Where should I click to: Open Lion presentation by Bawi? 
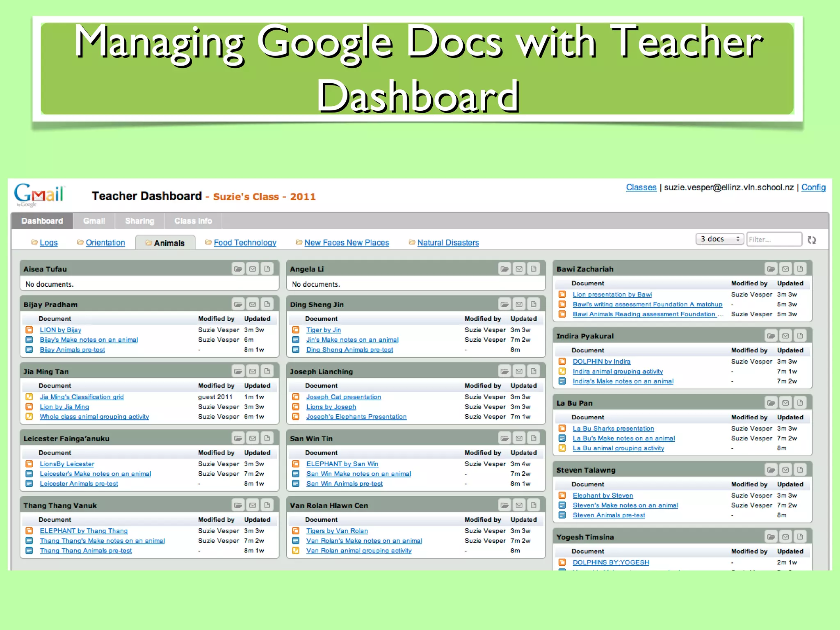pos(612,294)
